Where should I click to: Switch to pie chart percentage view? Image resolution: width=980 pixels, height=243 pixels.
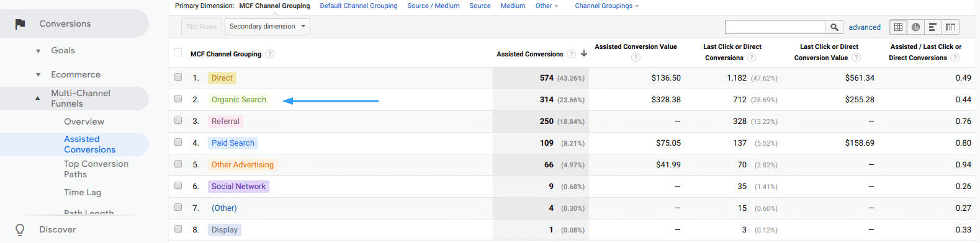click(915, 27)
